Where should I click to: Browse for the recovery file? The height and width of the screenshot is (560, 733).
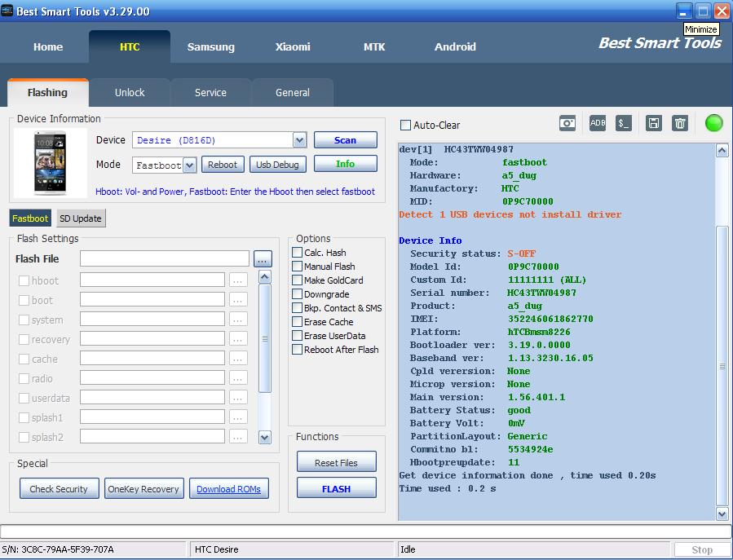[x=238, y=339]
